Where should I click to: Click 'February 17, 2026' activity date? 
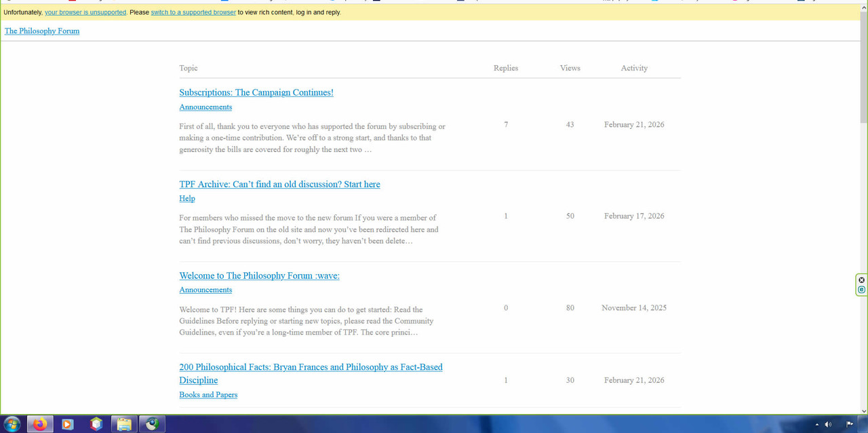(x=634, y=216)
